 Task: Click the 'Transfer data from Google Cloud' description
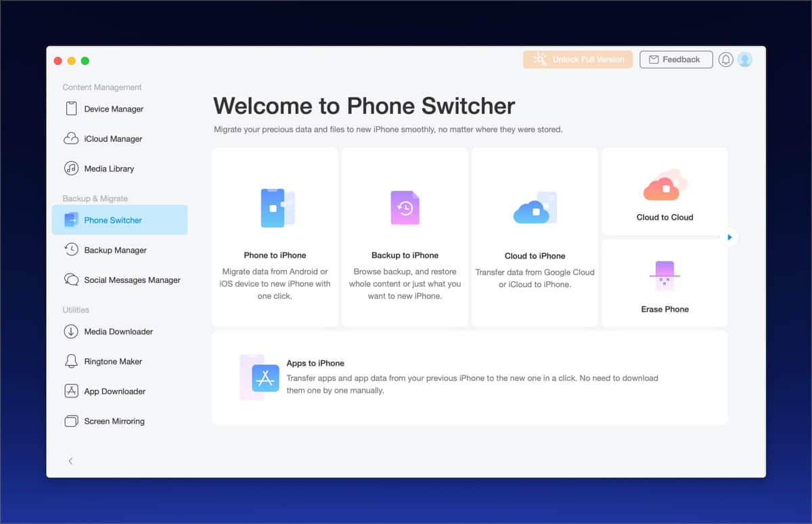535,278
